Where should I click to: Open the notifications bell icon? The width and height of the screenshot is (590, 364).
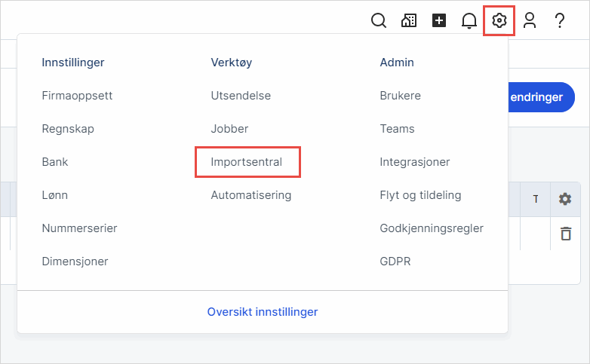[469, 20]
